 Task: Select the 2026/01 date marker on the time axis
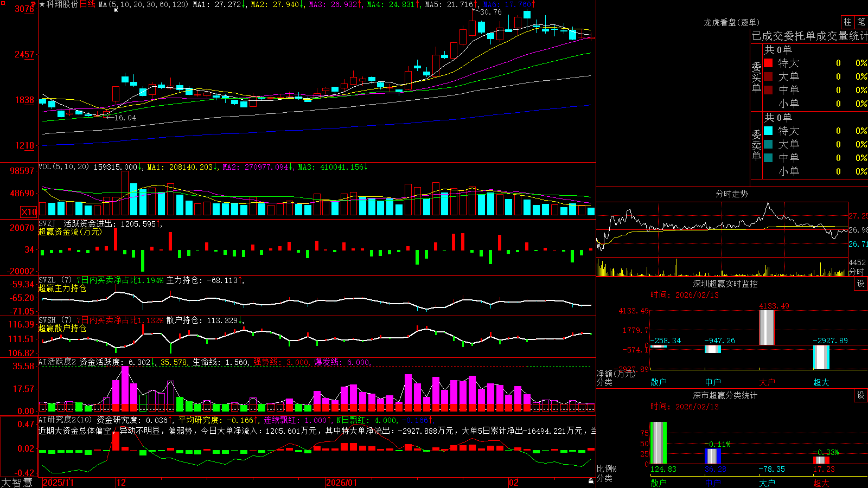[x=342, y=483]
